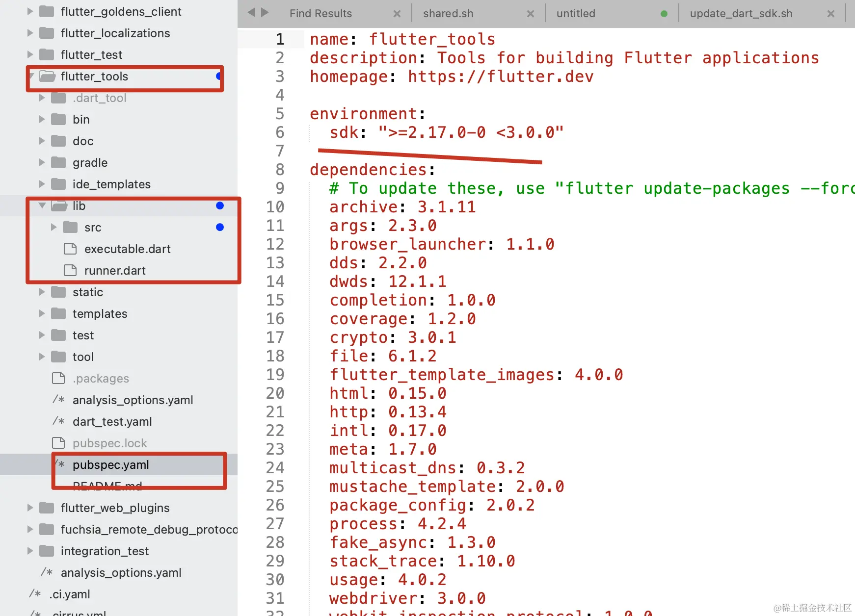The image size is (855, 616).
Task: Click the 'multicast_dns: 0.3.2' line
Action: [x=427, y=468]
